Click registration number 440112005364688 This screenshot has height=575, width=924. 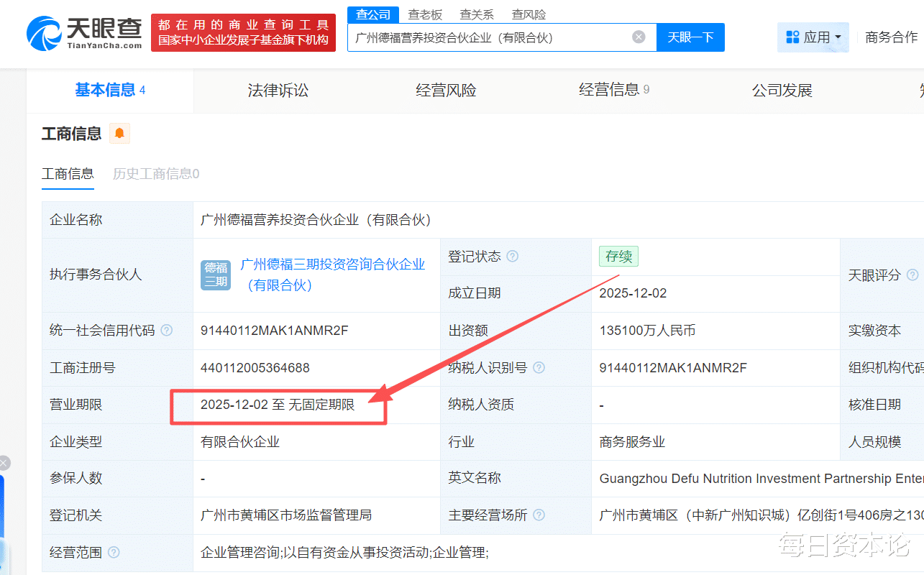coord(255,368)
